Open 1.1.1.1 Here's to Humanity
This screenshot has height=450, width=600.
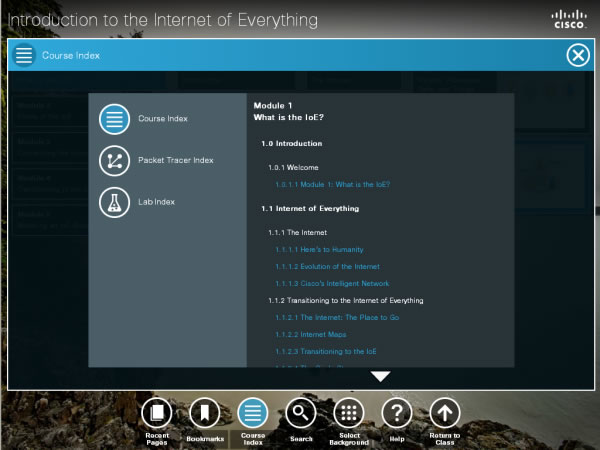tap(319, 250)
